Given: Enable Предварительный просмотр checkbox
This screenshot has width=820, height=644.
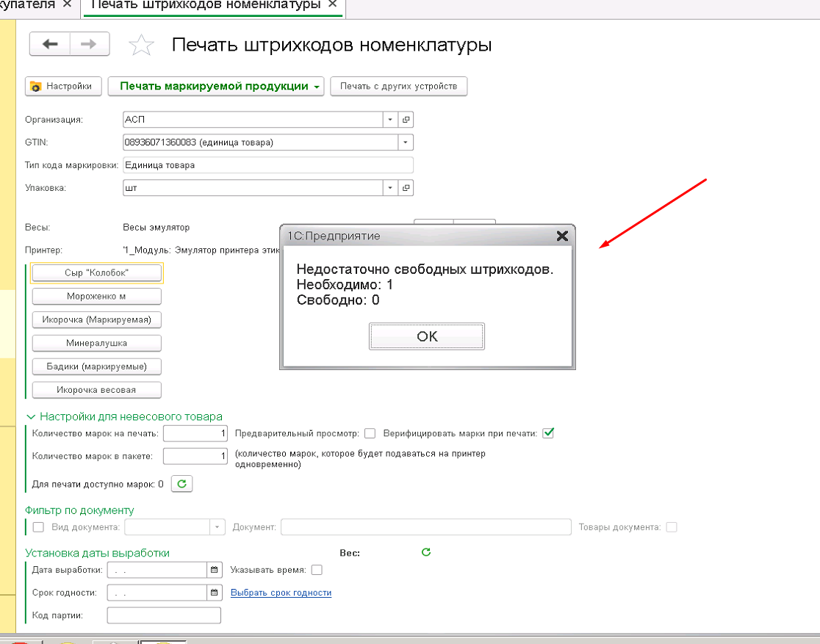Looking at the screenshot, I should coord(370,433).
